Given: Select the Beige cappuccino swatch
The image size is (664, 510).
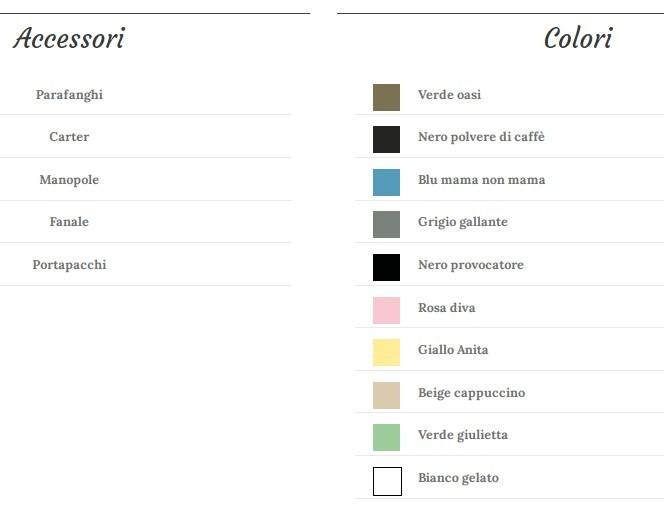Looking at the screenshot, I should (386, 395).
